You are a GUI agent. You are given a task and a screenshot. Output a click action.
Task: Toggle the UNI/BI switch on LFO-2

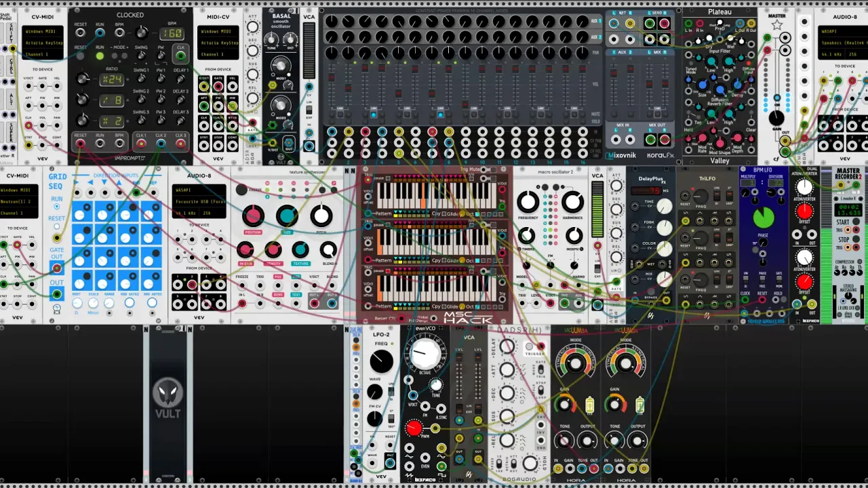coord(392,390)
